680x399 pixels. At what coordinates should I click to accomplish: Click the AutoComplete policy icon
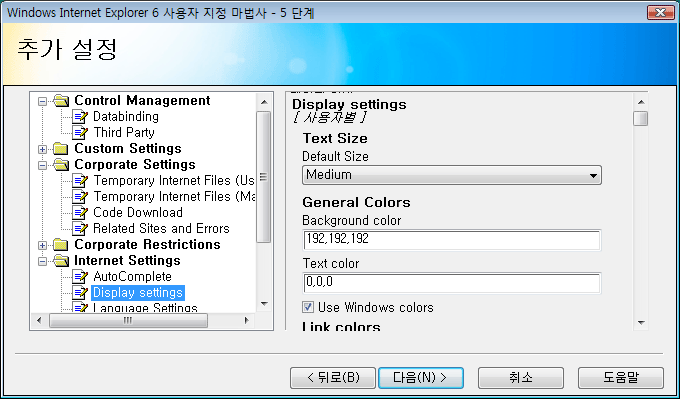(x=80, y=277)
